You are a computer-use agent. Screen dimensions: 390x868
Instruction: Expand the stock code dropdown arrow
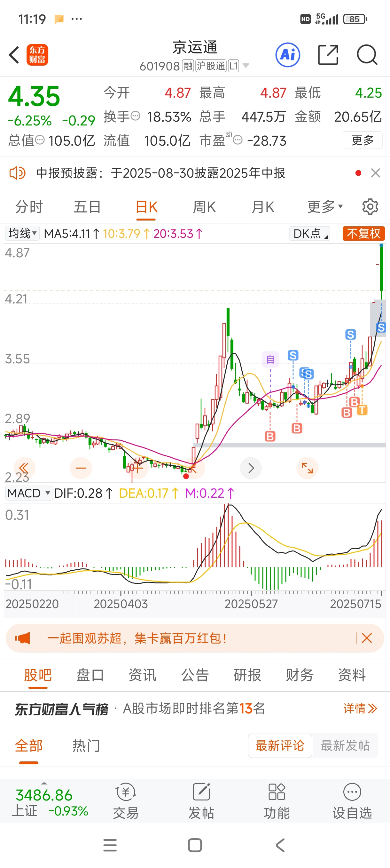click(246, 66)
